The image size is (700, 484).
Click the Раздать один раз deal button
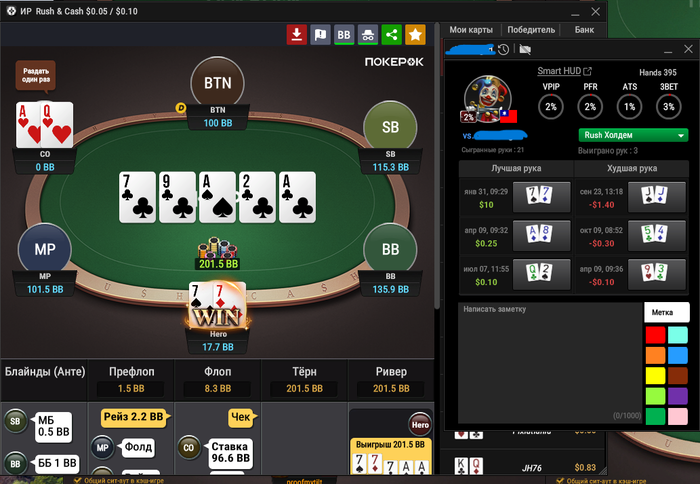click(x=36, y=75)
